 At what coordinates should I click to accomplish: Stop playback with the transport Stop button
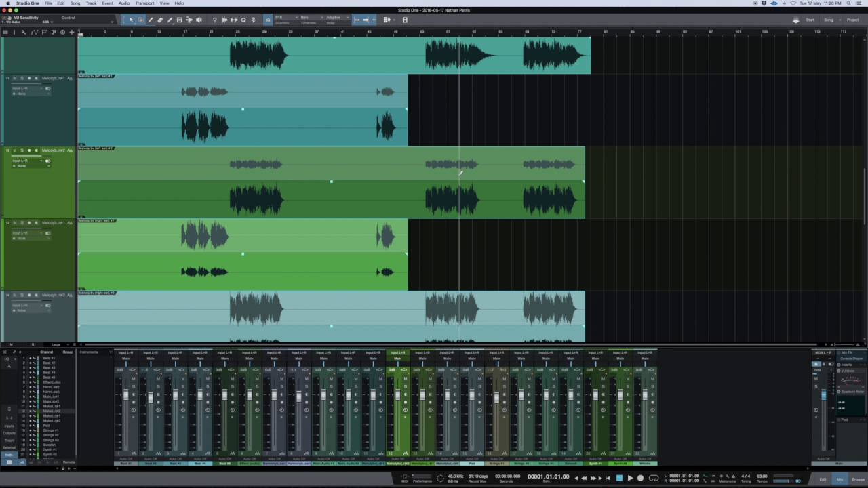pos(619,478)
